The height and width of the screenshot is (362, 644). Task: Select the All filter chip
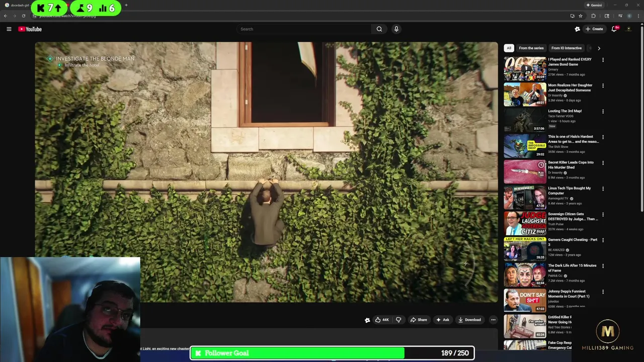[509, 48]
